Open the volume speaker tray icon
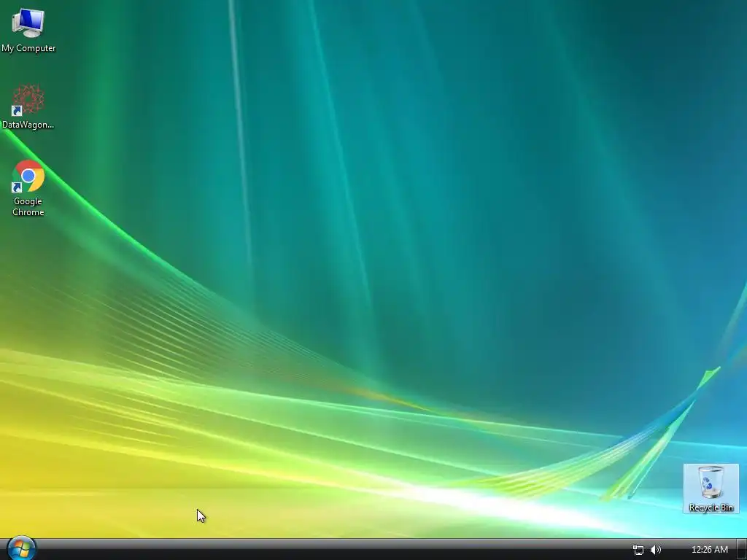 tap(656, 550)
